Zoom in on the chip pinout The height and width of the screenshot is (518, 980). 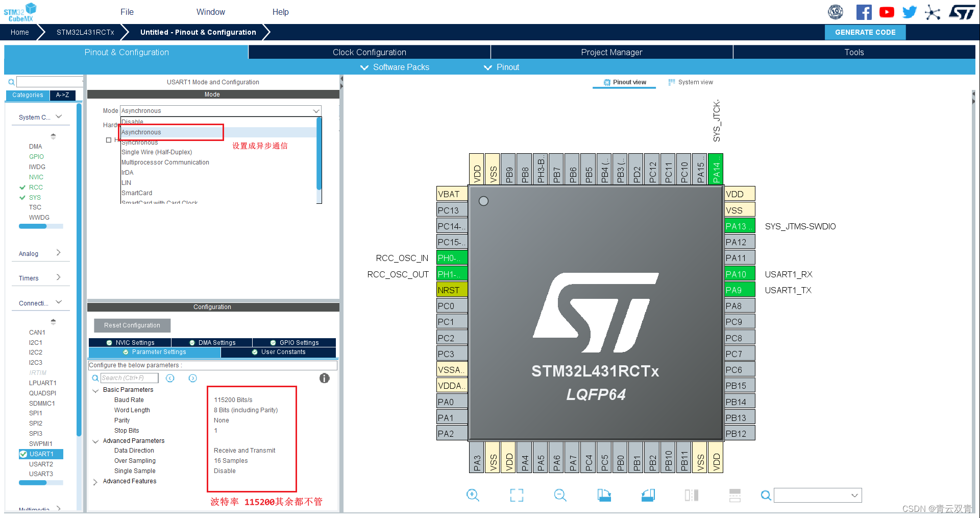point(473,495)
